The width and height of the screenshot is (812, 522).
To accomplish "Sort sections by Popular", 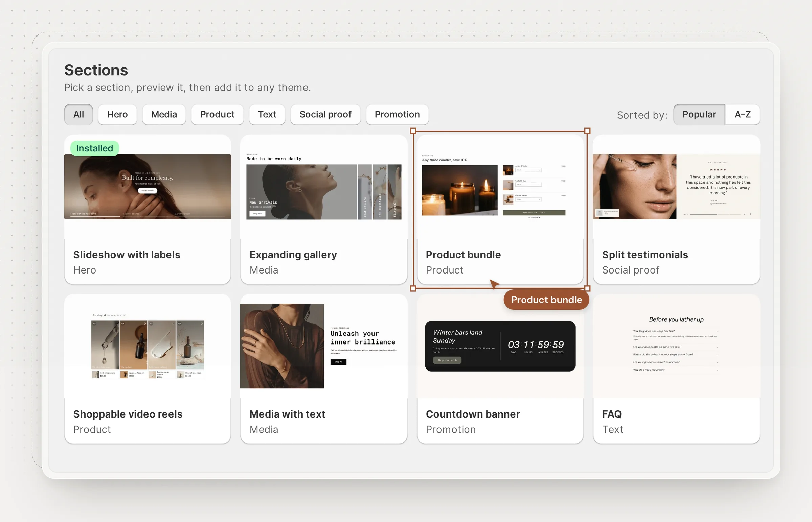I will [699, 115].
